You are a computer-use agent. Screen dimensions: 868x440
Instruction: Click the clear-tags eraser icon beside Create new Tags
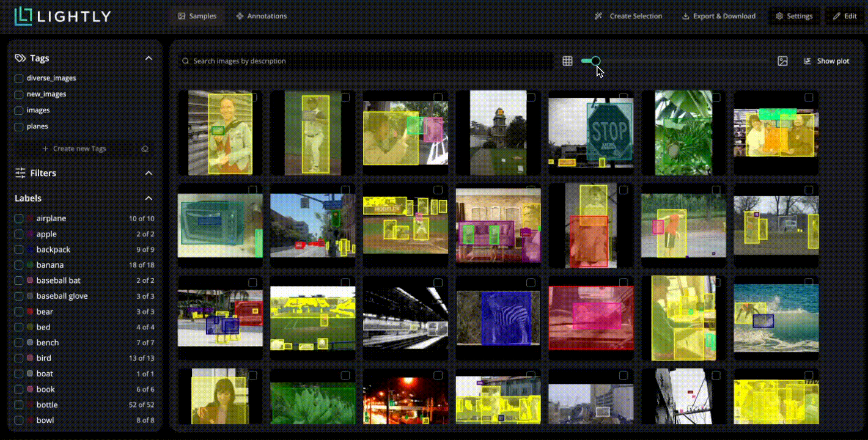coord(145,148)
